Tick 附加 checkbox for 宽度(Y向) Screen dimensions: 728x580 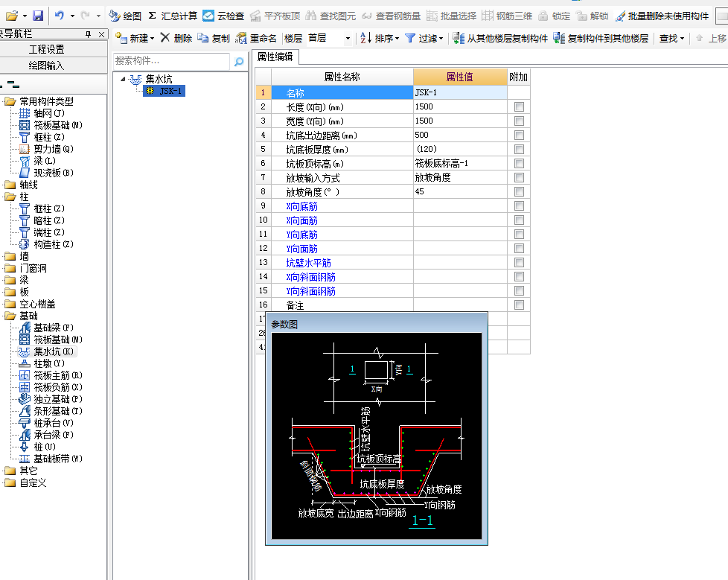519,121
